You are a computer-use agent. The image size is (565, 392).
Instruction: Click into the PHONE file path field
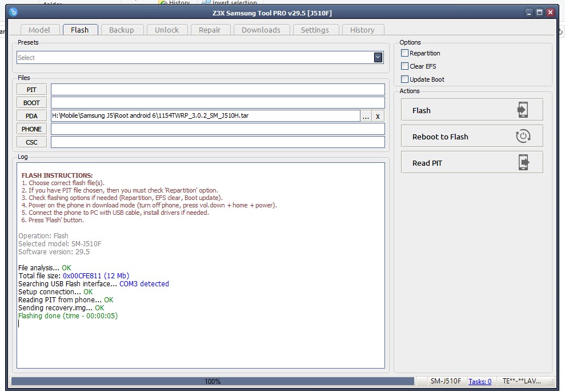(x=218, y=129)
